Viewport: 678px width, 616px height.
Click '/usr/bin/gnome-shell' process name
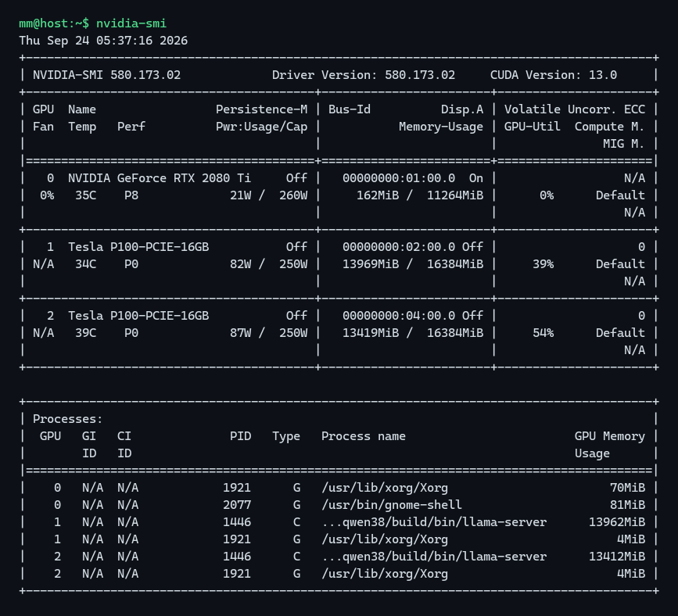[392, 505]
